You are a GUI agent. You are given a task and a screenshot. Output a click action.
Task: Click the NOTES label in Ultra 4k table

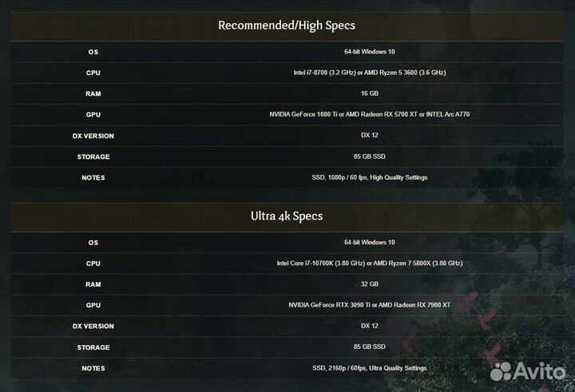click(x=93, y=368)
